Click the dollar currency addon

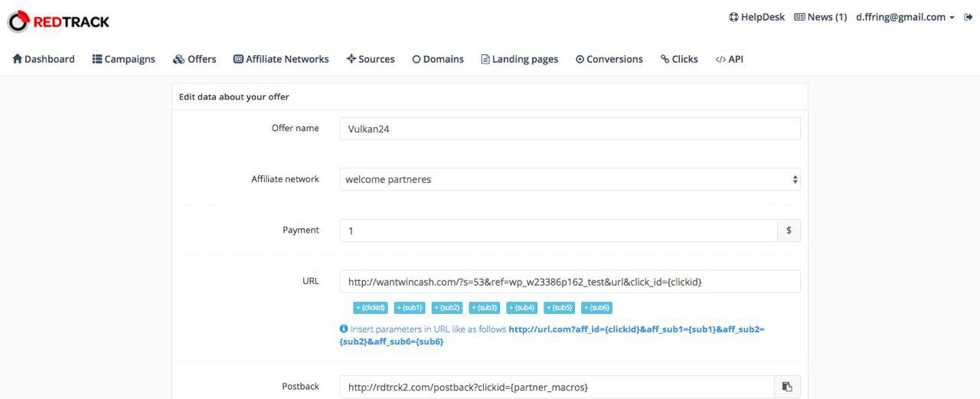click(789, 230)
